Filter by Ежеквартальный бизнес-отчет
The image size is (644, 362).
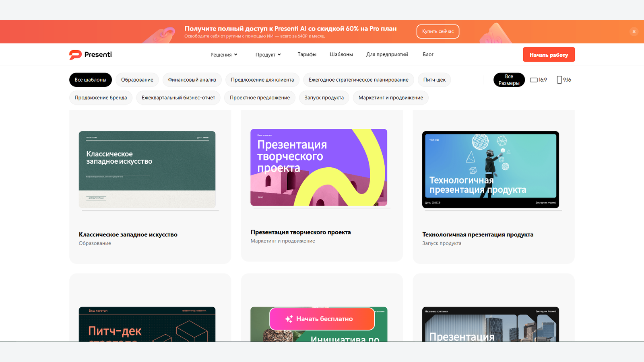[x=178, y=98]
